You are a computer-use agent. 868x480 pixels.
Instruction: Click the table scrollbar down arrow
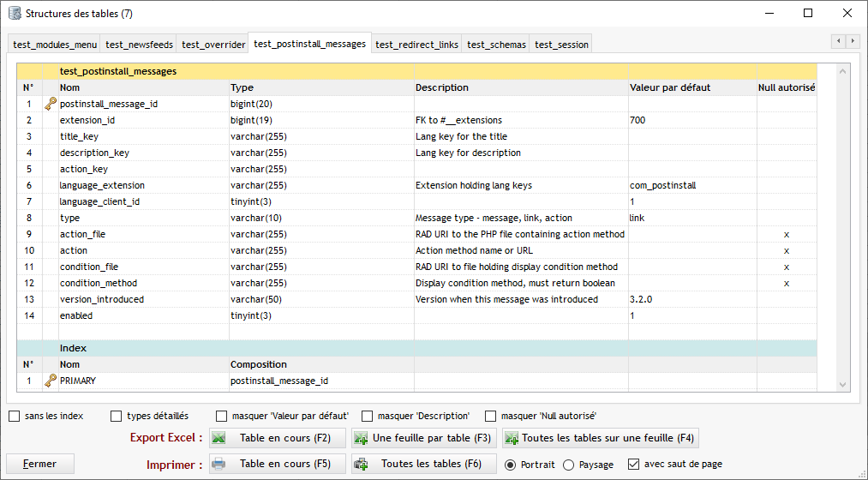842,385
